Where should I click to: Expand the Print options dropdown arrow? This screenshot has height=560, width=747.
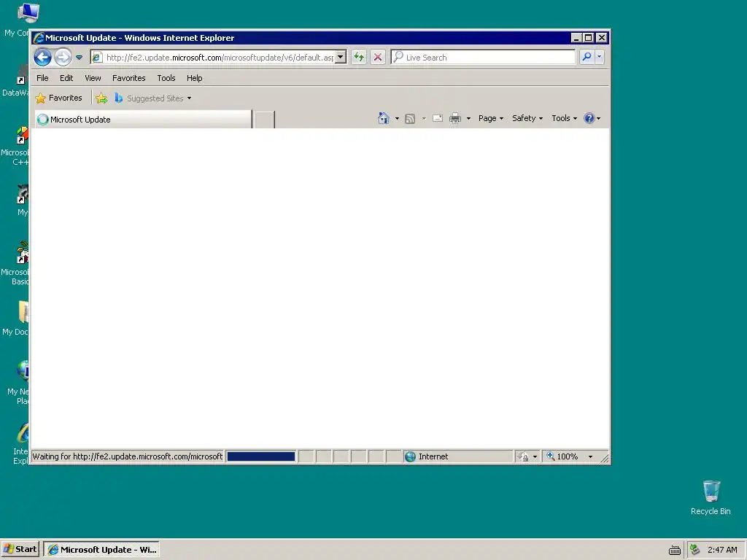468,119
